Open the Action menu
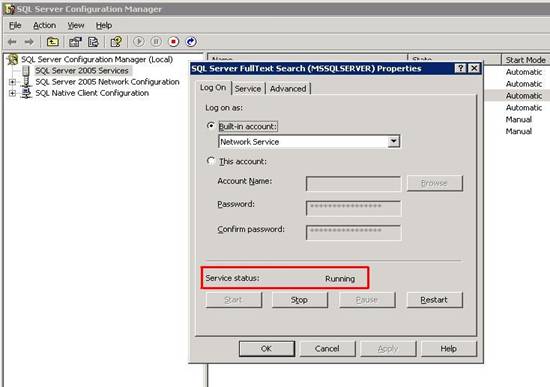The width and height of the screenshot is (550, 387). point(44,25)
